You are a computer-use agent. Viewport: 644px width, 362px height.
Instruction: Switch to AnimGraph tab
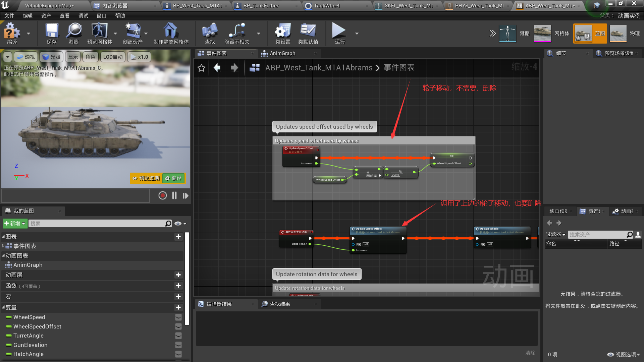(282, 53)
